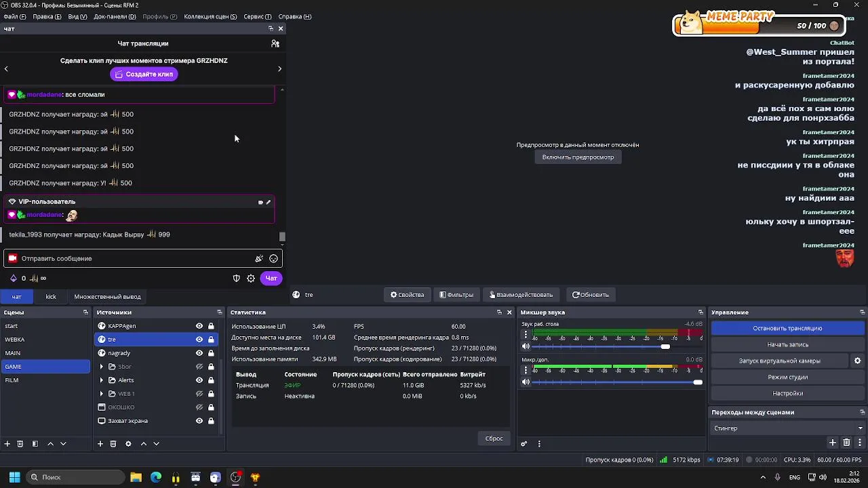Open emote picker in chat message box
This screenshot has width=868, height=488.
[273, 258]
